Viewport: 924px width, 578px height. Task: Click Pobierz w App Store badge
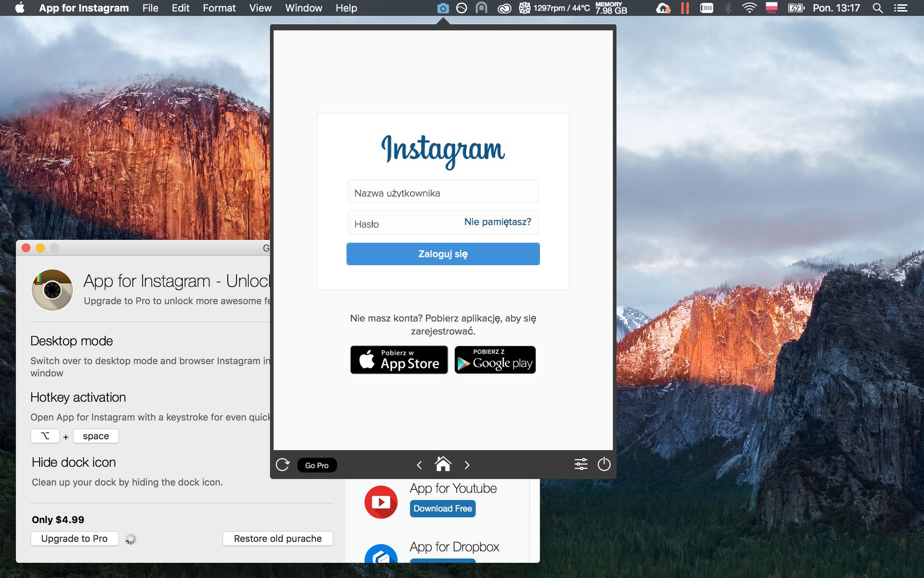tap(399, 360)
